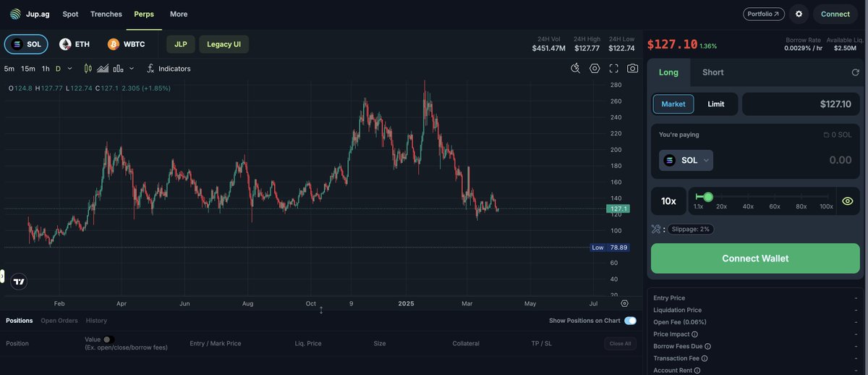Open the Portfolio link
The height and width of the screenshot is (375, 868).
763,14
